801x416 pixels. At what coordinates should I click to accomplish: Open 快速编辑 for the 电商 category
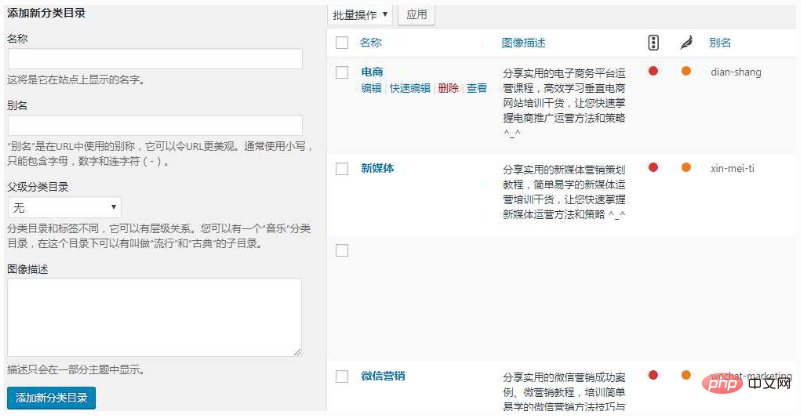coord(409,88)
